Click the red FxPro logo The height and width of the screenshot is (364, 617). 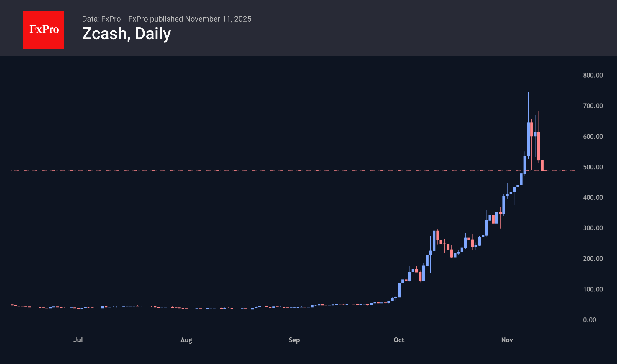tap(44, 29)
